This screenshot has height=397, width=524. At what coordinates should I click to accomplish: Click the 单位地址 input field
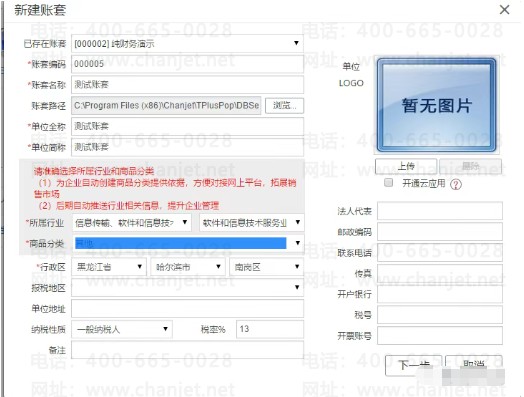point(187,308)
